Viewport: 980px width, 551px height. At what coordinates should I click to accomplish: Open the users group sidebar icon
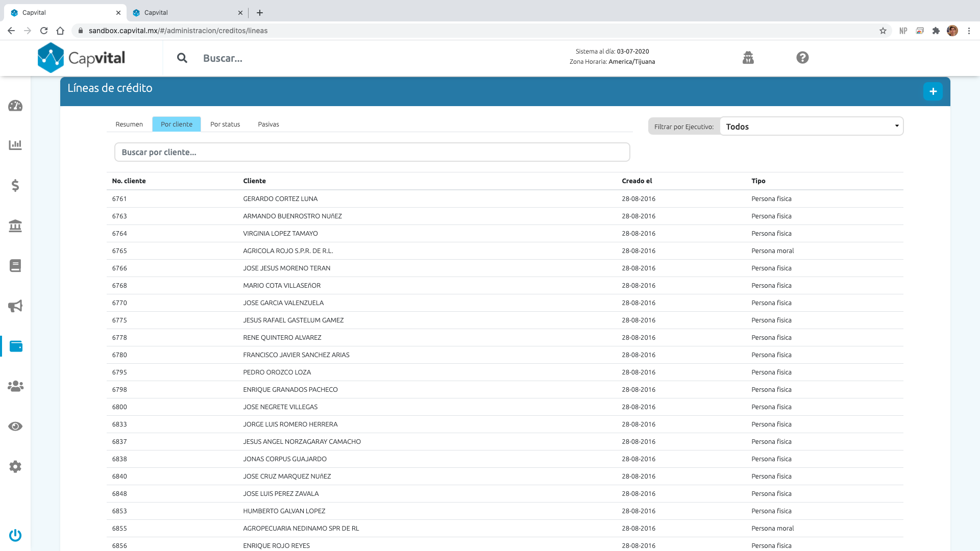(x=15, y=386)
